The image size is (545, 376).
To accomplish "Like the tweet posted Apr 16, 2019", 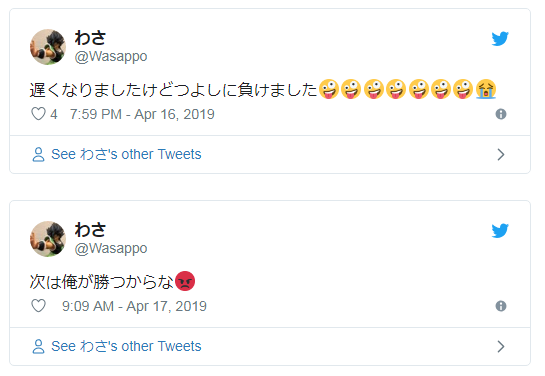I will pos(39,114).
